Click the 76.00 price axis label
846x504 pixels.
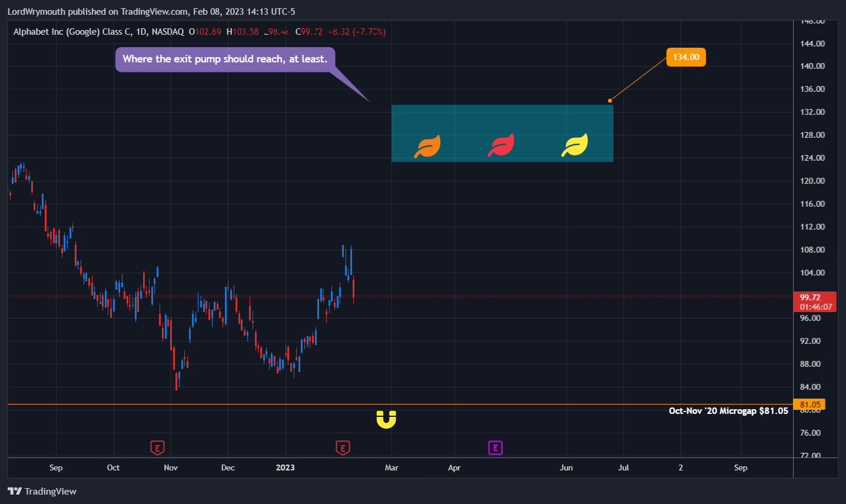click(810, 433)
